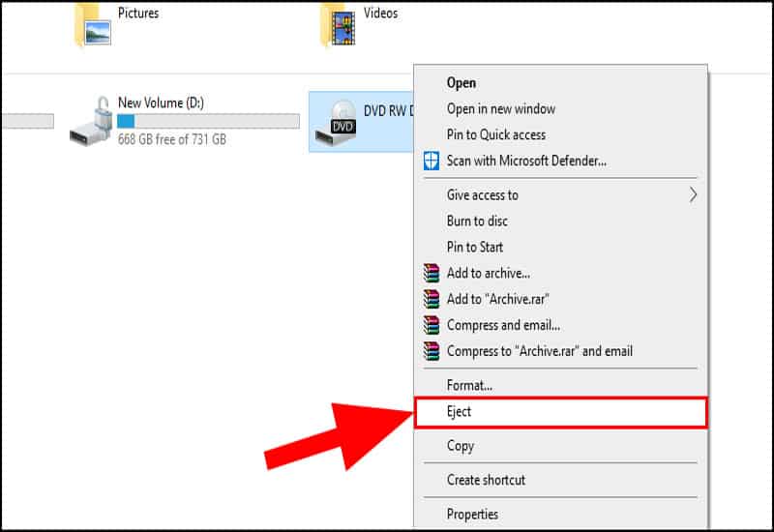Expand the Give access to submenu arrow
774x532 pixels.
693,195
